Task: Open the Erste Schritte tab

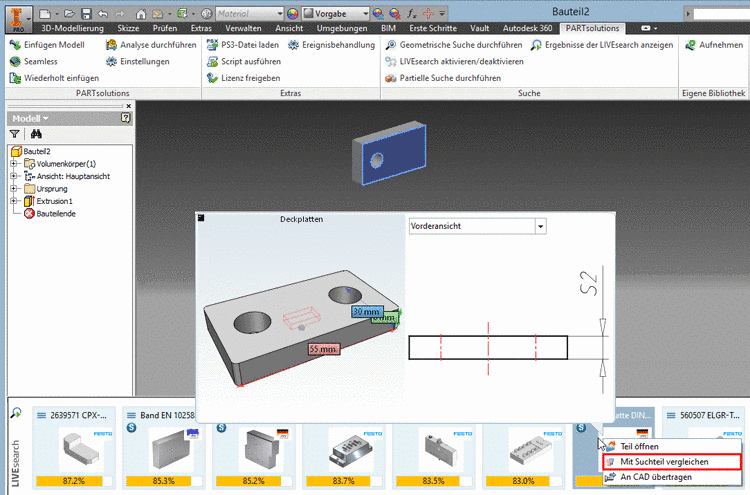Action: [433, 28]
